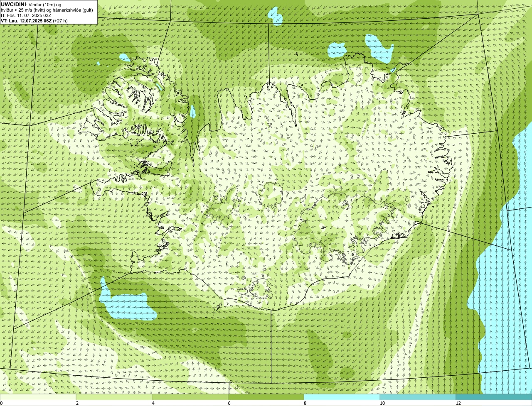The height and width of the screenshot is (406, 532).
Task: Click the '(+27 h)' forecast offset text
Action: pyautogui.click(x=60, y=21)
